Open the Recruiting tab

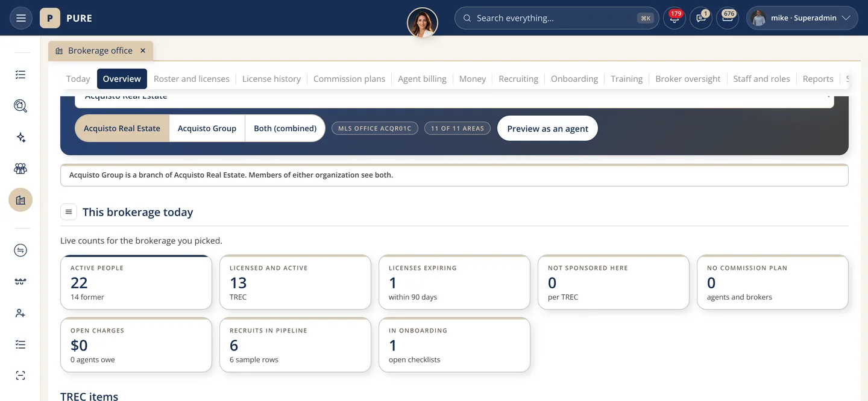click(x=518, y=79)
